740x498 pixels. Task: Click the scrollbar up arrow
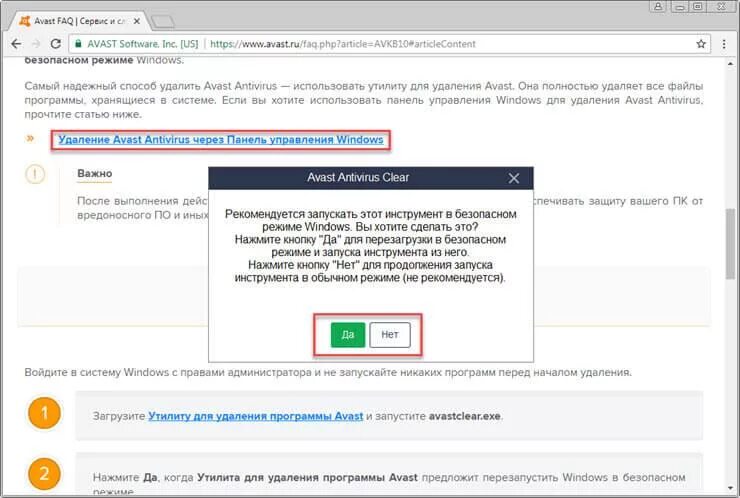click(731, 63)
